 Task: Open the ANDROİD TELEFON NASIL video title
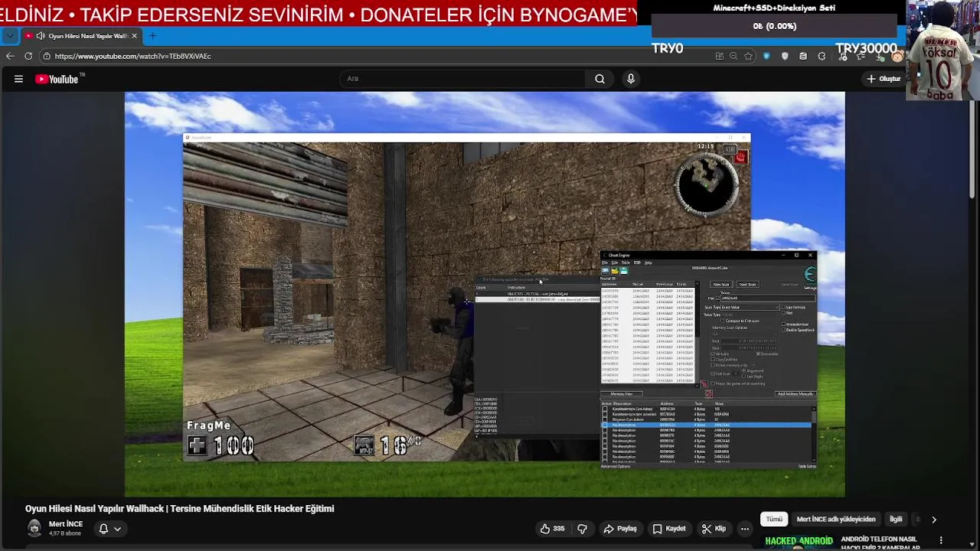click(x=879, y=543)
